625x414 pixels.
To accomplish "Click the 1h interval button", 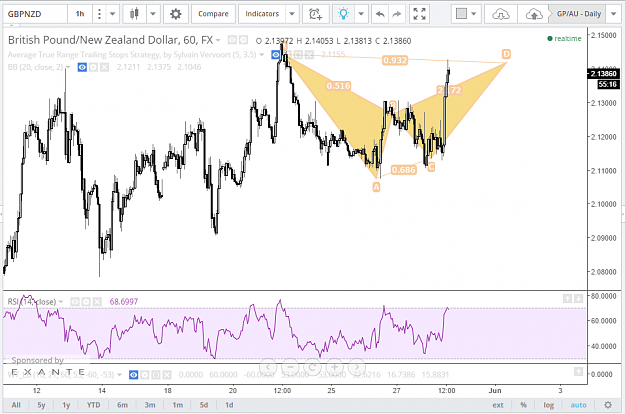I will [80, 14].
